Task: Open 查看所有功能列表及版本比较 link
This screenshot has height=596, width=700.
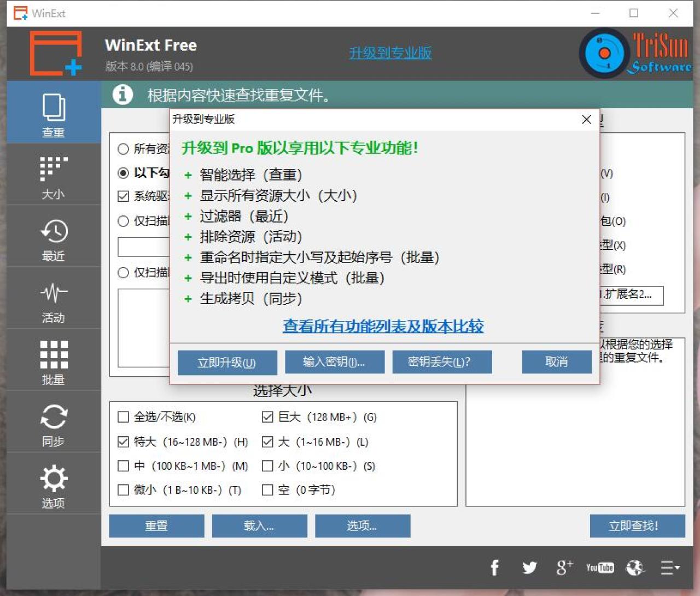Action: tap(383, 326)
